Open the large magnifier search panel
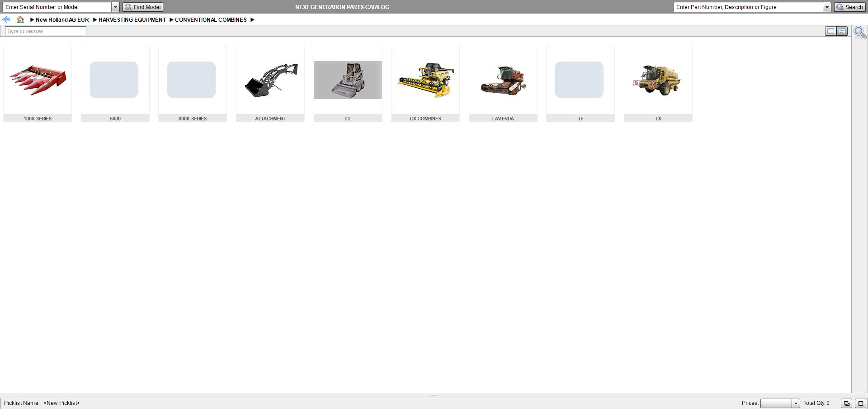Image resolution: width=868 pixels, height=409 pixels. pos(860,32)
